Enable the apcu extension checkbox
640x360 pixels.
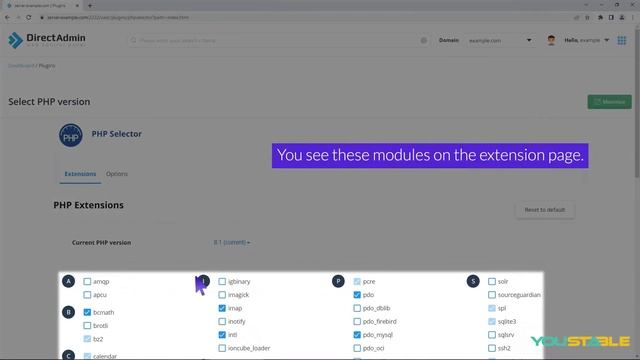pyautogui.click(x=87, y=295)
